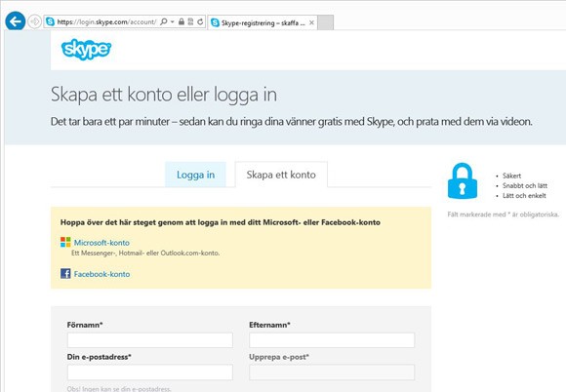
Task: Click the browser forward arrow button
Action: tap(35, 22)
